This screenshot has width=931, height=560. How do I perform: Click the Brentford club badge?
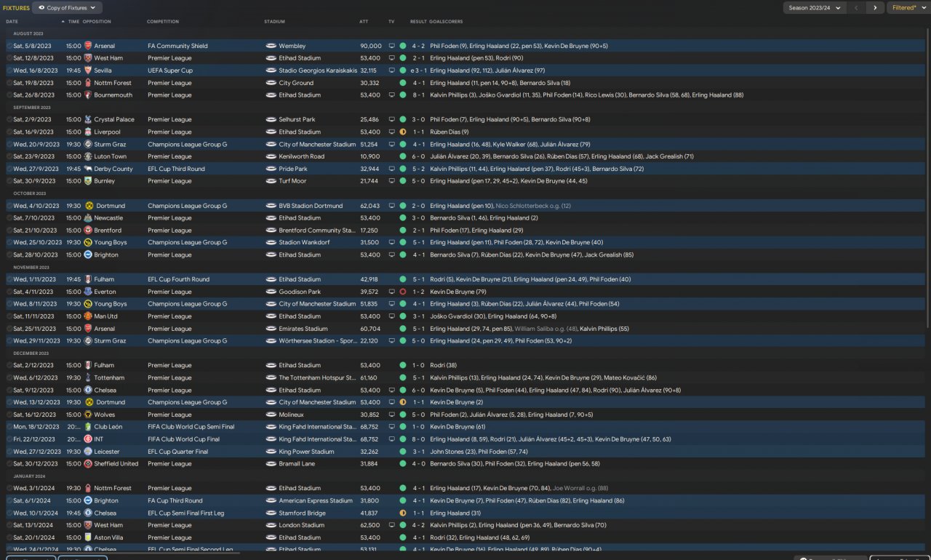click(x=88, y=231)
